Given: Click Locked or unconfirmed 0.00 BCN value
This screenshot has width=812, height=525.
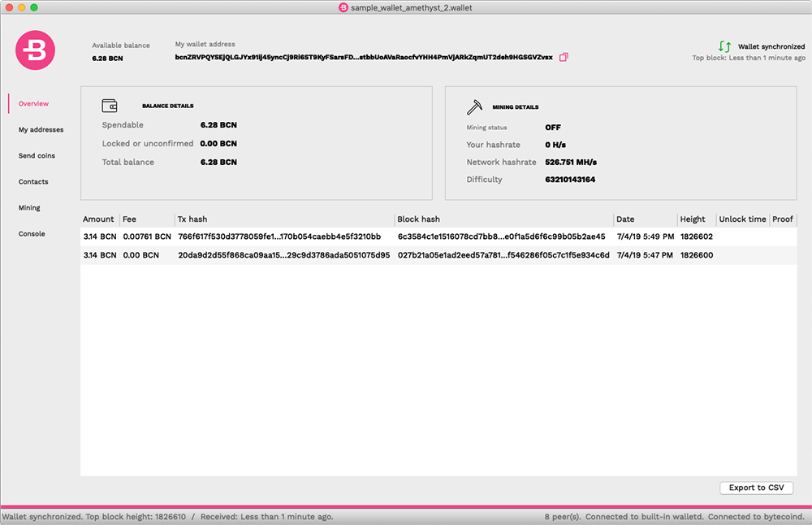Looking at the screenshot, I should coord(218,144).
